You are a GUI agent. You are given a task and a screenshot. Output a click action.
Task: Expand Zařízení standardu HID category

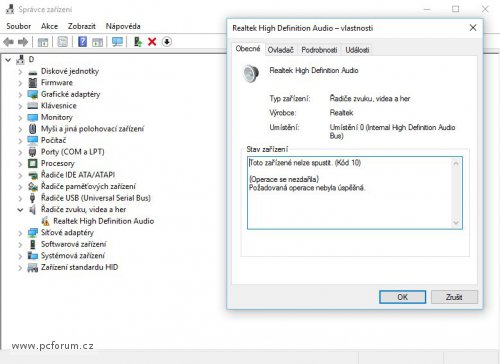pyautogui.click(x=20, y=268)
